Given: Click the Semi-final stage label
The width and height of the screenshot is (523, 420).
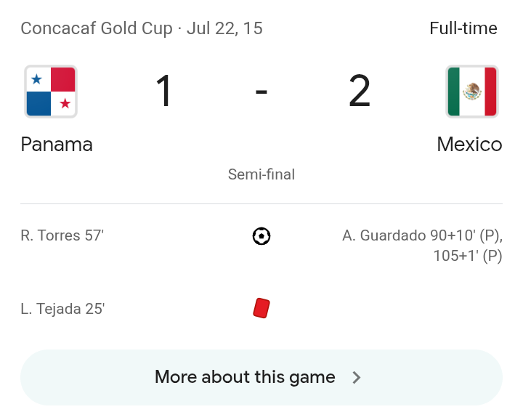Looking at the screenshot, I should tap(261, 174).
